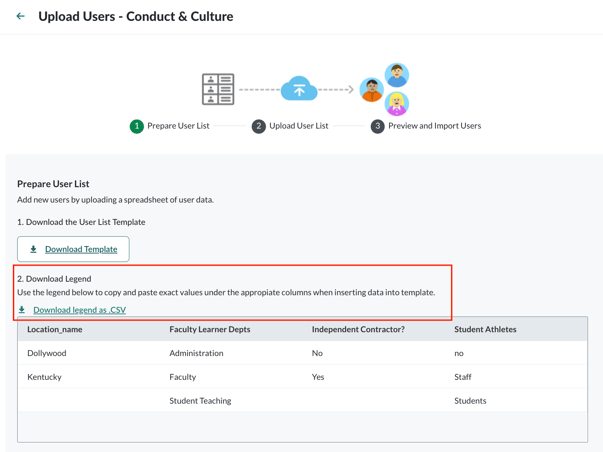Select the Dollywood location cell
The image size is (603, 452).
pyautogui.click(x=47, y=353)
